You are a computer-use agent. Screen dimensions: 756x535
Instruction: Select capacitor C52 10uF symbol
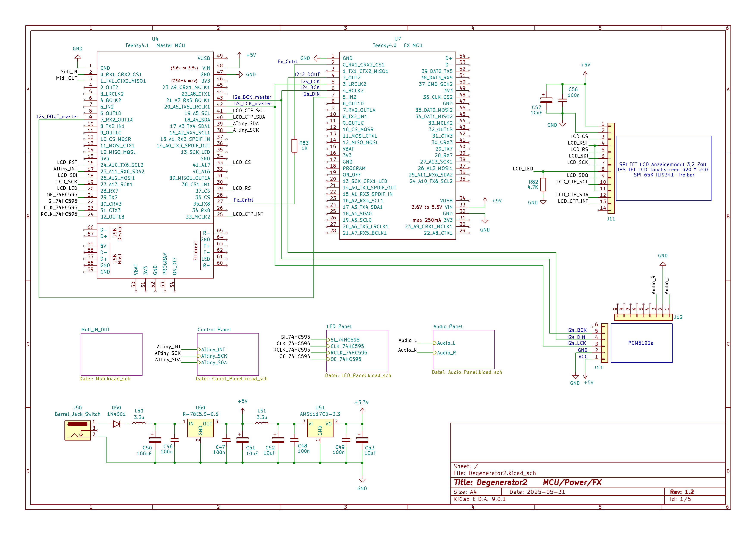[x=278, y=440]
